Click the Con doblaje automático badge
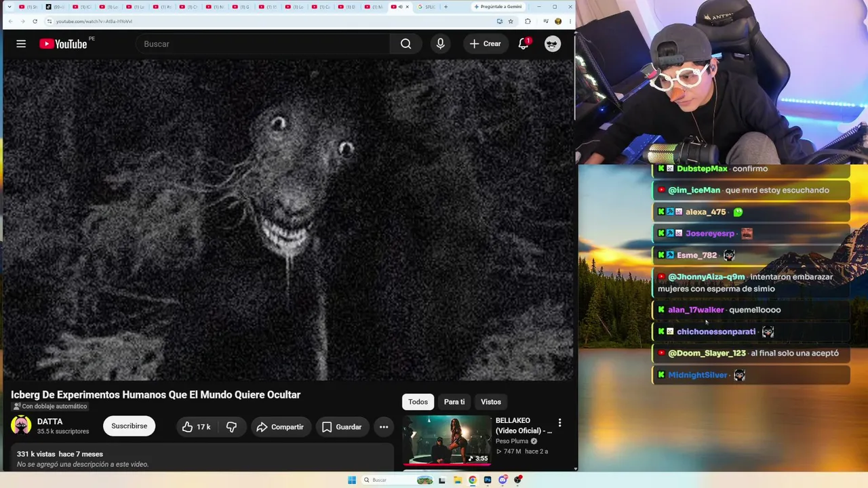The width and height of the screenshot is (868, 488). pos(50,407)
